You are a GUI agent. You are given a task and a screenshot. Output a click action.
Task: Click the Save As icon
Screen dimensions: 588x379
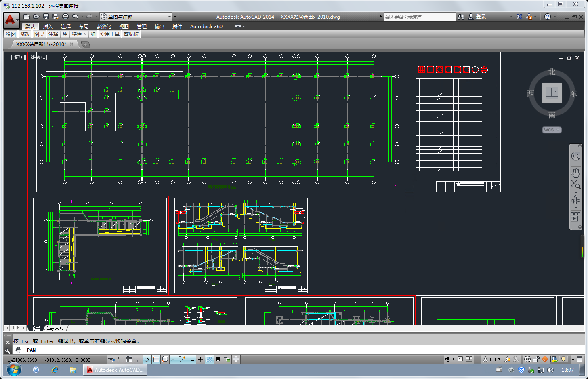(56, 17)
